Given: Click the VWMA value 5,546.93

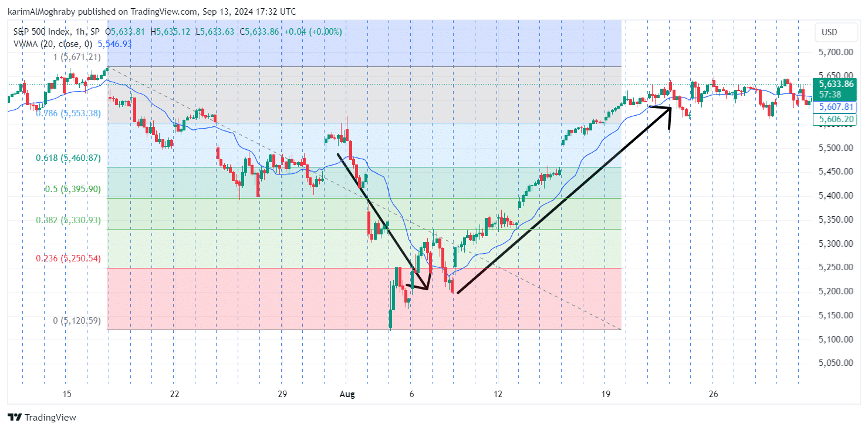Looking at the screenshot, I should point(114,43).
